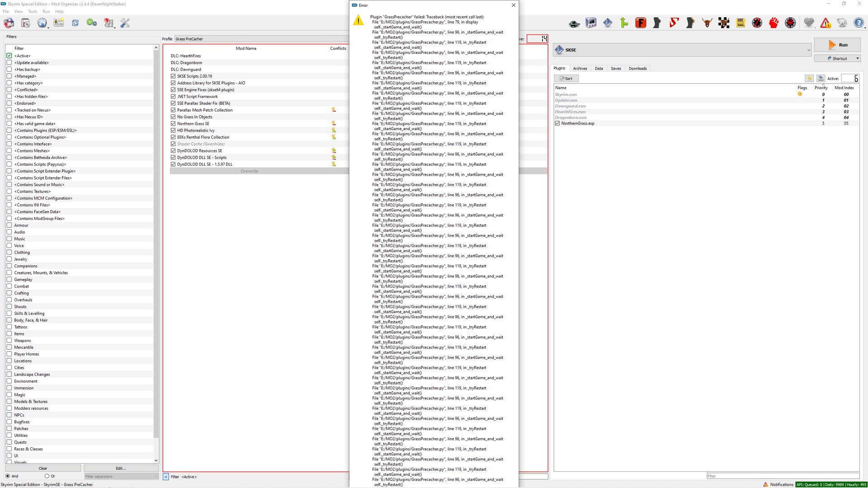The width and height of the screenshot is (868, 488).
Task: Open the Settings wrench-and-screwdriver icon
Action: 125,23
